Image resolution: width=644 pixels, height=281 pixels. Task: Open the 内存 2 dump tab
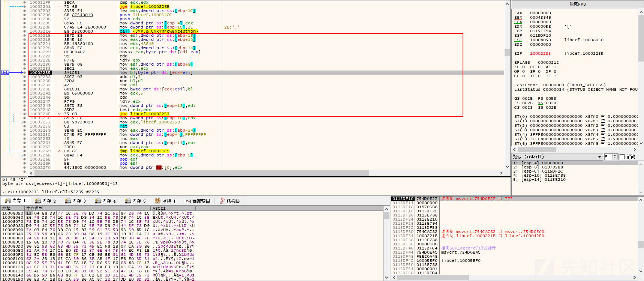[45, 201]
